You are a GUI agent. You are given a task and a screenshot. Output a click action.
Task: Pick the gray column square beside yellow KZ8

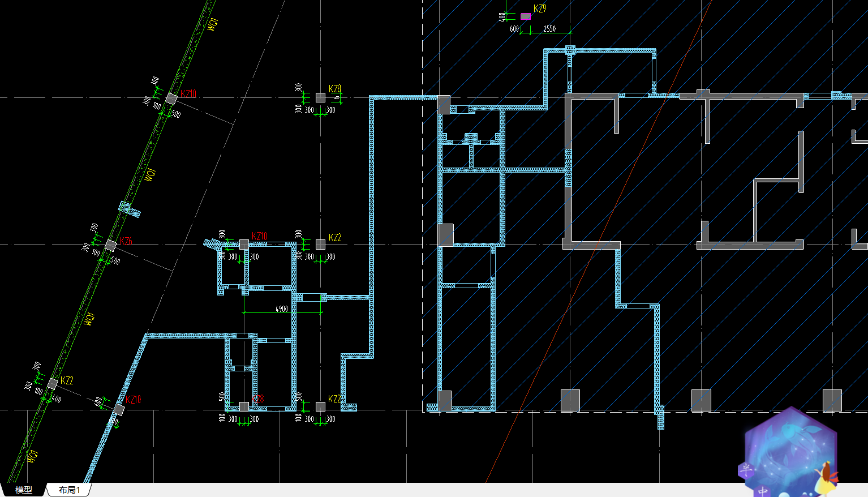coord(320,97)
